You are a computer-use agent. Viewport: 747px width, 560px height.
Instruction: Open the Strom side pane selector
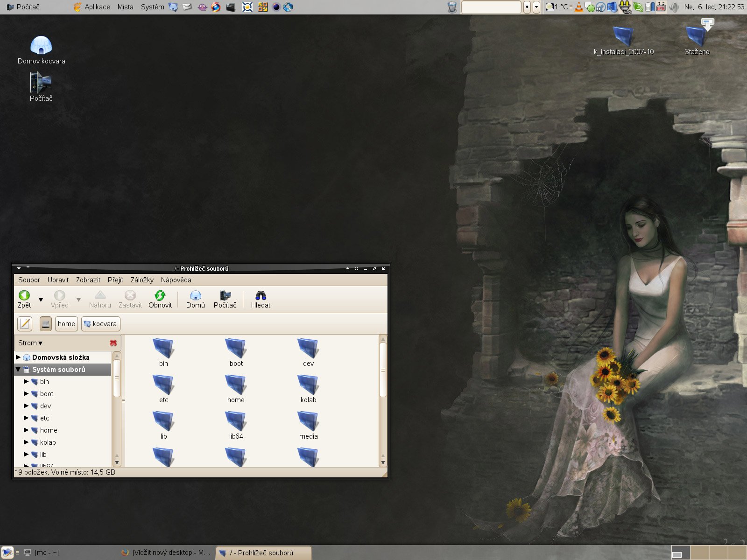tap(30, 343)
